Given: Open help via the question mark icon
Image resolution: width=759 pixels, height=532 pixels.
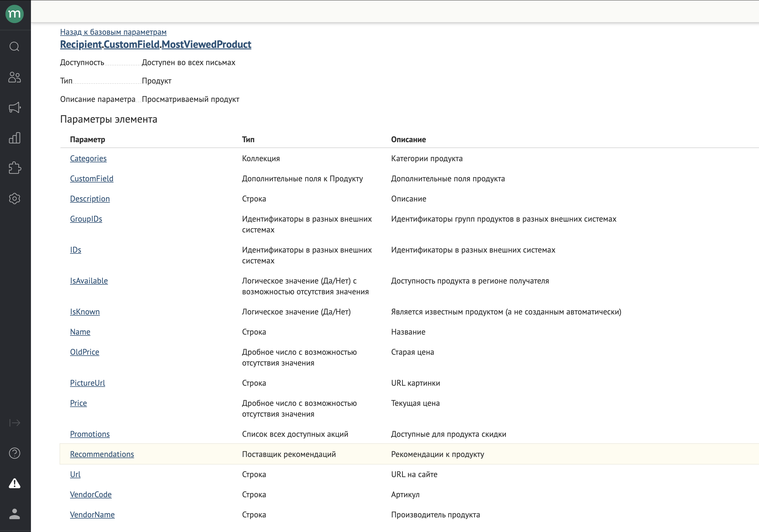Looking at the screenshot, I should click(15, 453).
